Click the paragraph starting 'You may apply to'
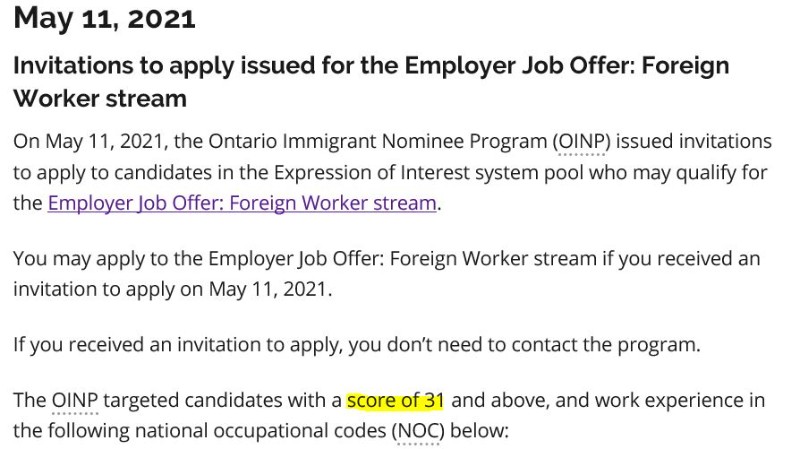Viewport: 800px width, 449px height. click(x=387, y=274)
